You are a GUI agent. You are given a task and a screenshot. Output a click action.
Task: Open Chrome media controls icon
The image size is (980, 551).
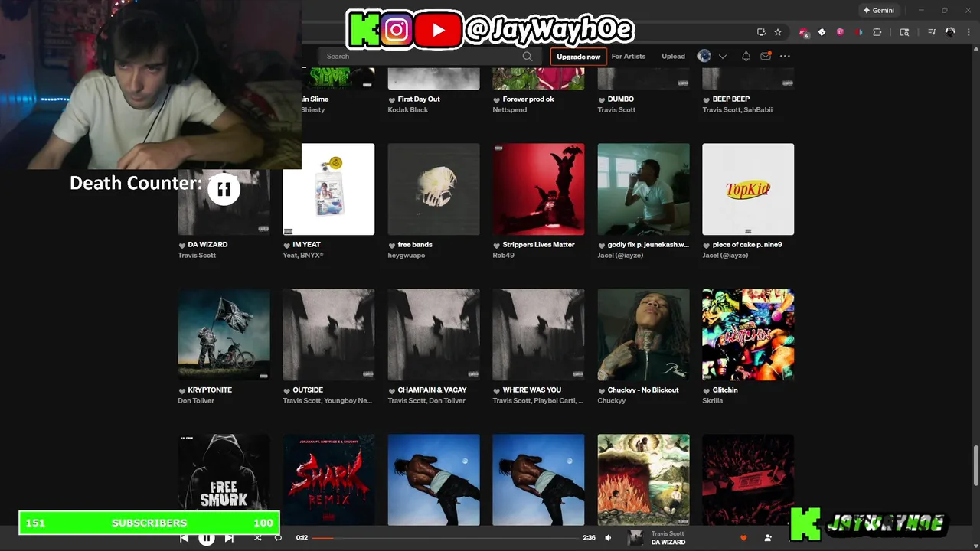click(932, 32)
